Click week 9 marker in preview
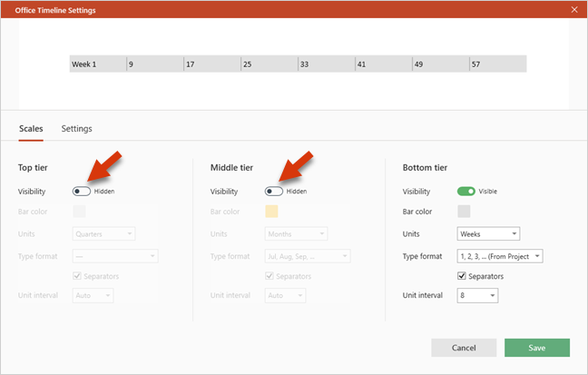 coord(131,64)
